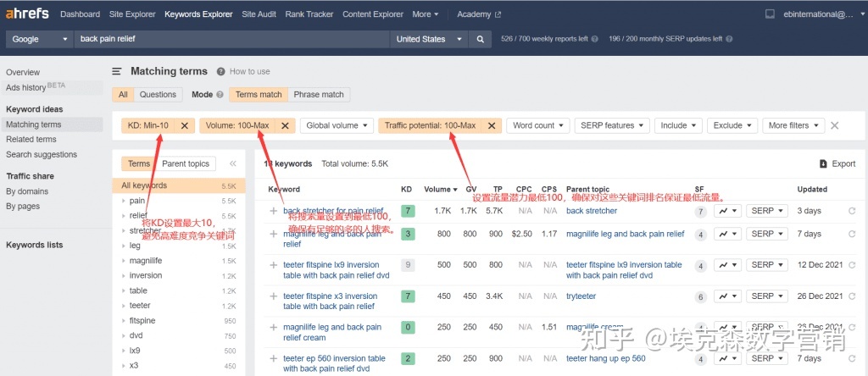Add magnilife leg and back pain relief via plus
868x376 pixels.
click(x=273, y=234)
